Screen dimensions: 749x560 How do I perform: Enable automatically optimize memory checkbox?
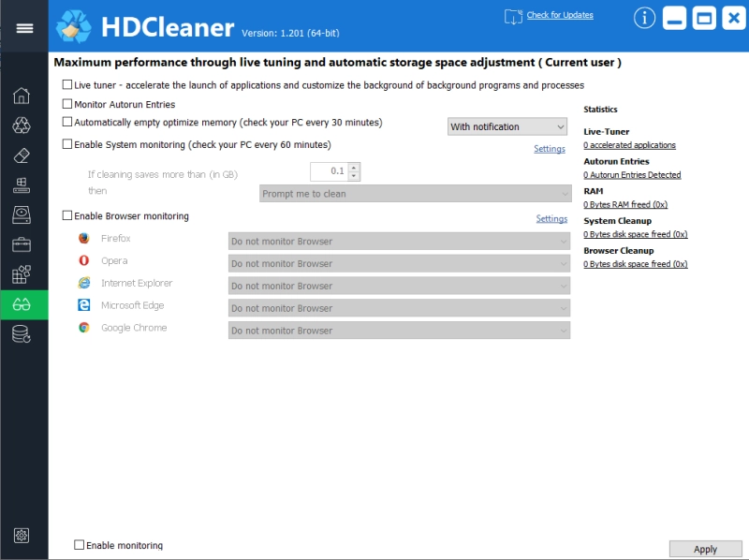[x=67, y=122]
